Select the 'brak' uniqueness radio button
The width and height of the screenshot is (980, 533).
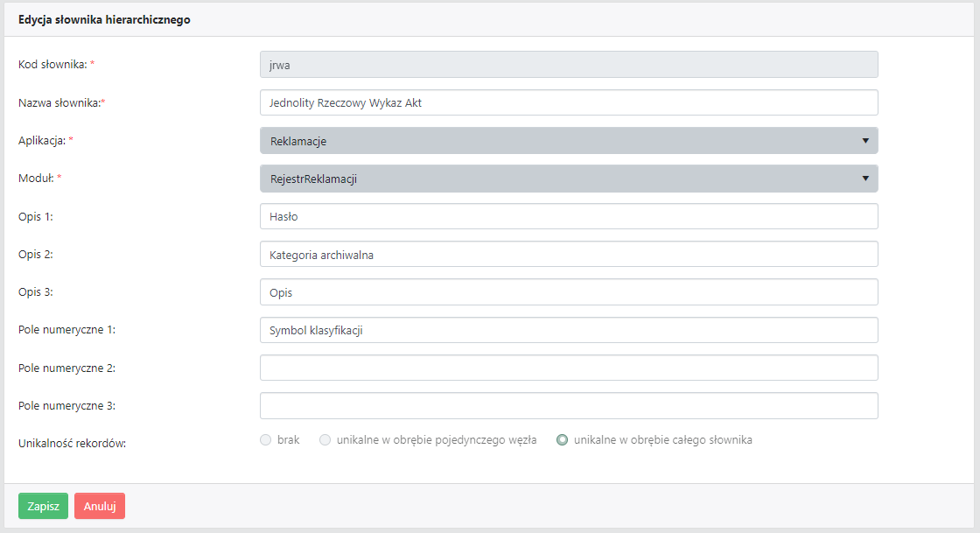(266, 440)
